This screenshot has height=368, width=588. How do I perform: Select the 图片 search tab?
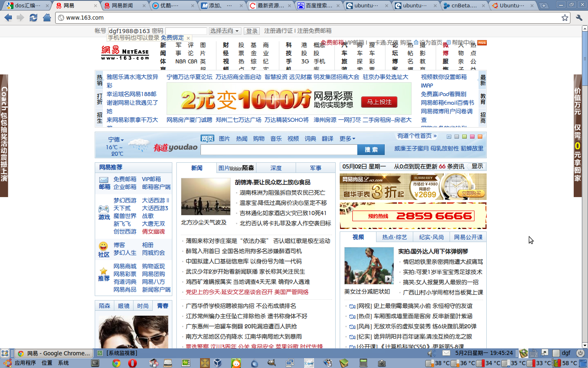[224, 139]
